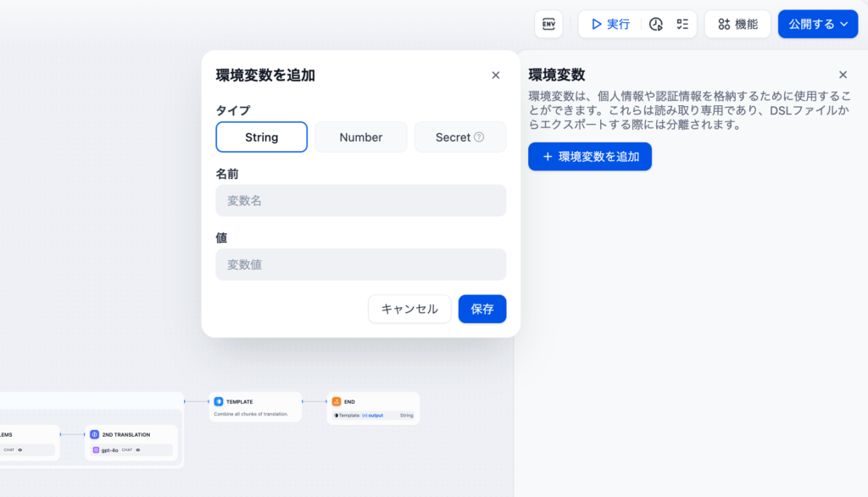The height and width of the screenshot is (497, 868).
Task: Click the キャンセル button
Action: [409, 309]
